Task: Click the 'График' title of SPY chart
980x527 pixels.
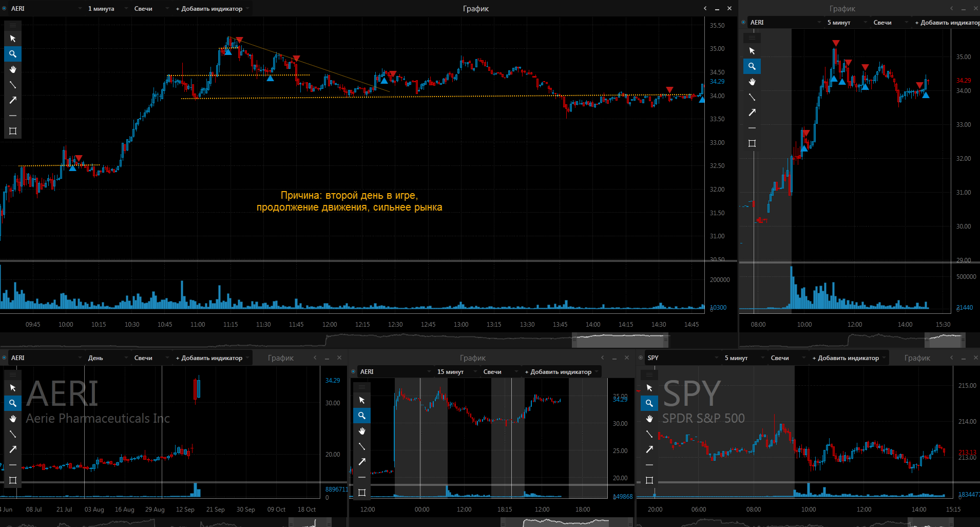Action: coord(917,358)
